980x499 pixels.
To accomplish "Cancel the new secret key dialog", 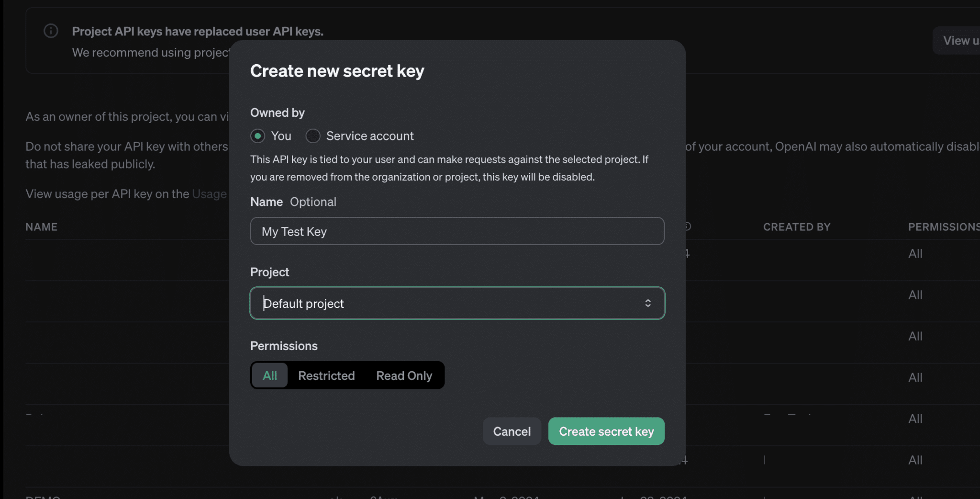I will pos(512,431).
